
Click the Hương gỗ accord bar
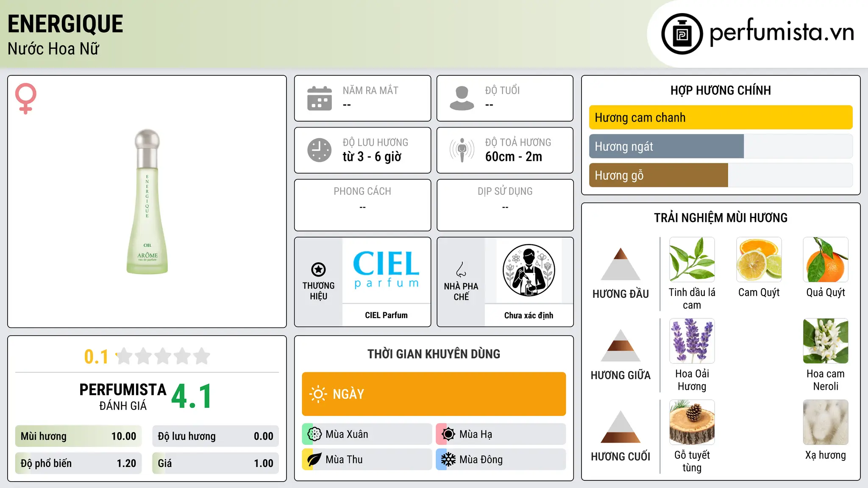pyautogui.click(x=721, y=175)
